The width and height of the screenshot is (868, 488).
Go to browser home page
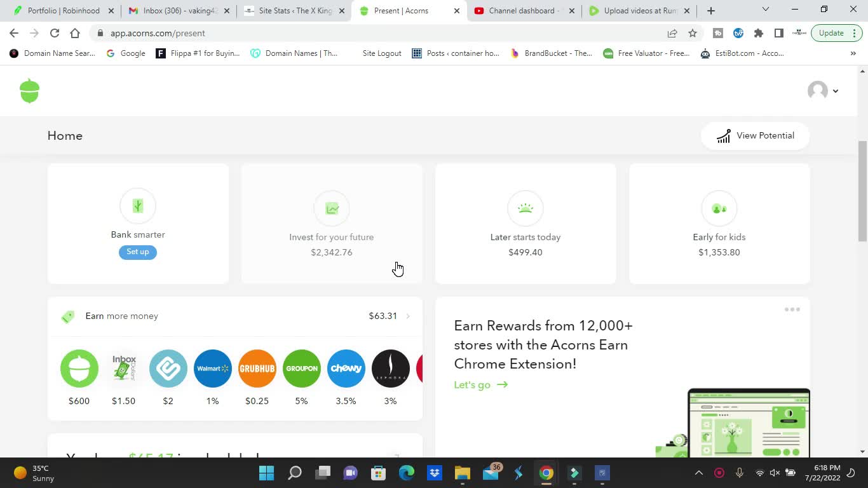click(x=75, y=33)
